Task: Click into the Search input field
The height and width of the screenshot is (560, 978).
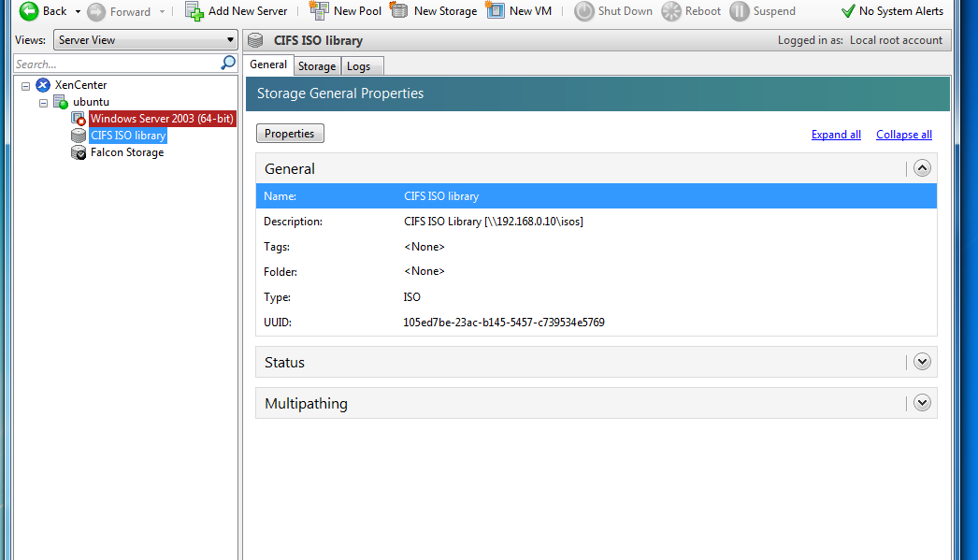Action: point(112,64)
